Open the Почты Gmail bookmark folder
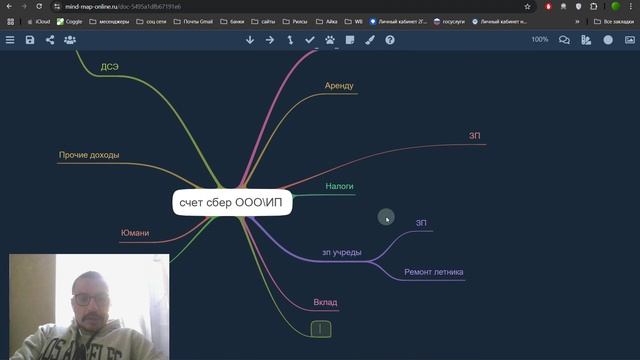This screenshot has height=360, width=640. (x=193, y=22)
